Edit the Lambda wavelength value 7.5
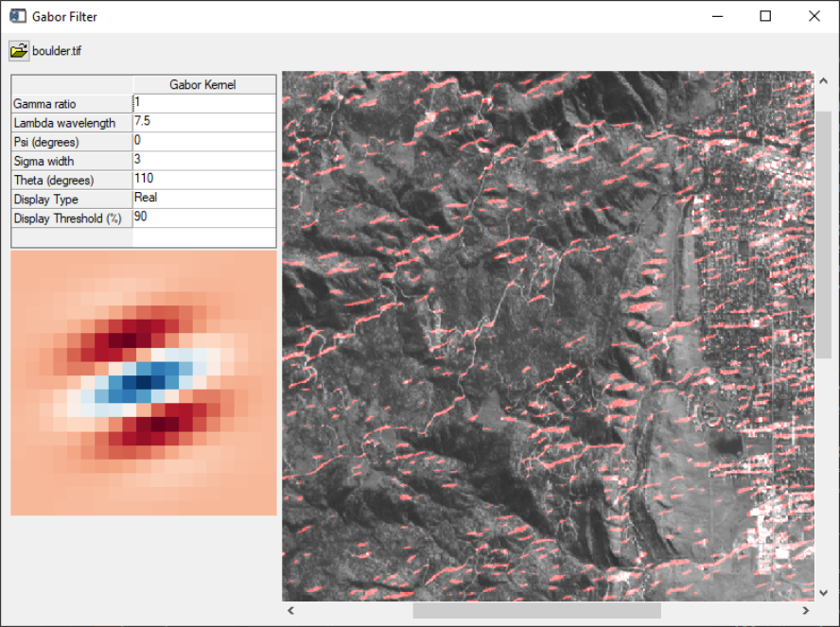Image resolution: width=840 pixels, height=627 pixels. (203, 122)
